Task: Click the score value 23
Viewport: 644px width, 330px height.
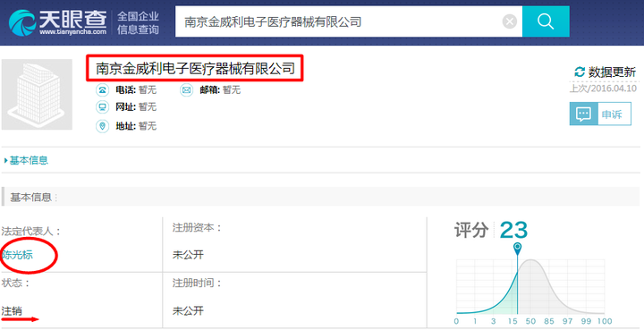Action: [x=513, y=230]
